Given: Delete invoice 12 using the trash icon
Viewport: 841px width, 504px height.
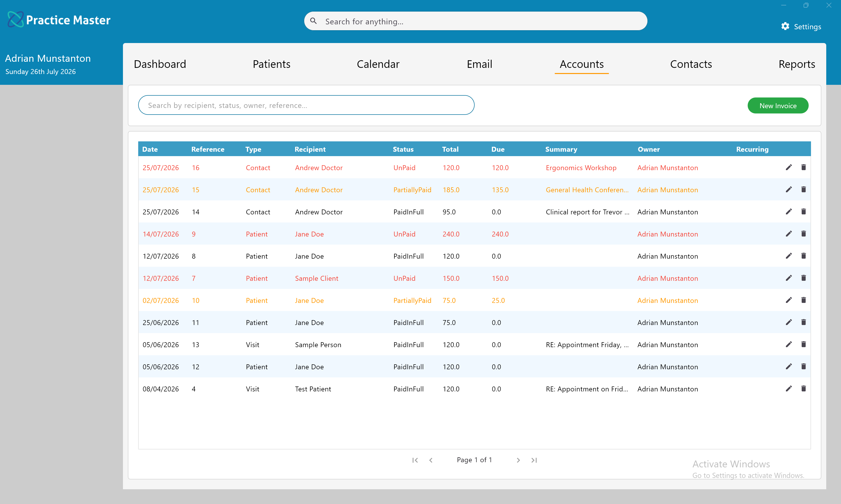Looking at the screenshot, I should (x=803, y=366).
